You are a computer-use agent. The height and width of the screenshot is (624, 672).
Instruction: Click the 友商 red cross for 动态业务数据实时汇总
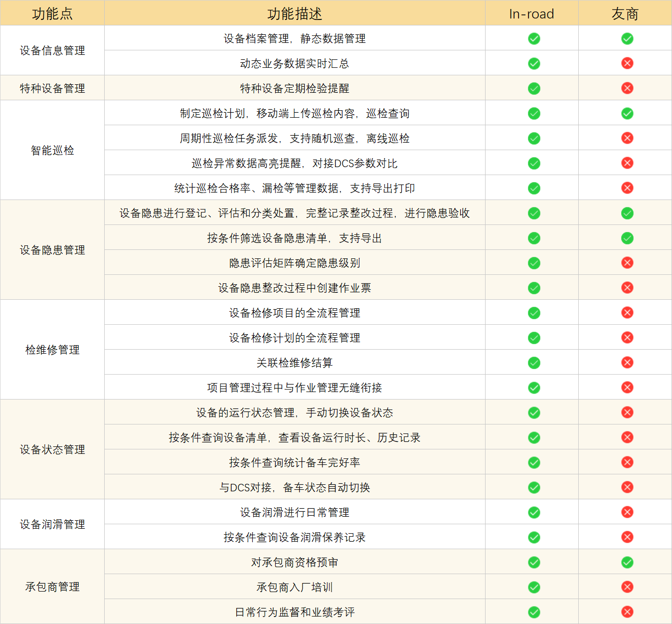(627, 63)
